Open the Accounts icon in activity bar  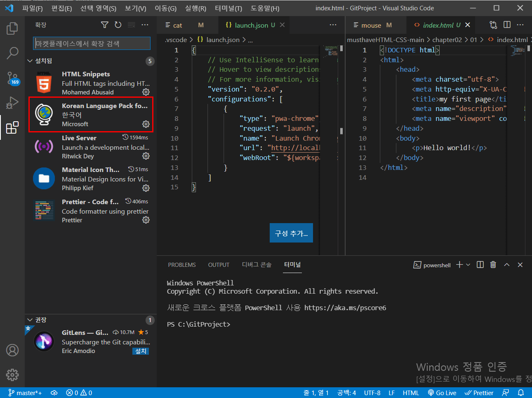pyautogui.click(x=12, y=350)
